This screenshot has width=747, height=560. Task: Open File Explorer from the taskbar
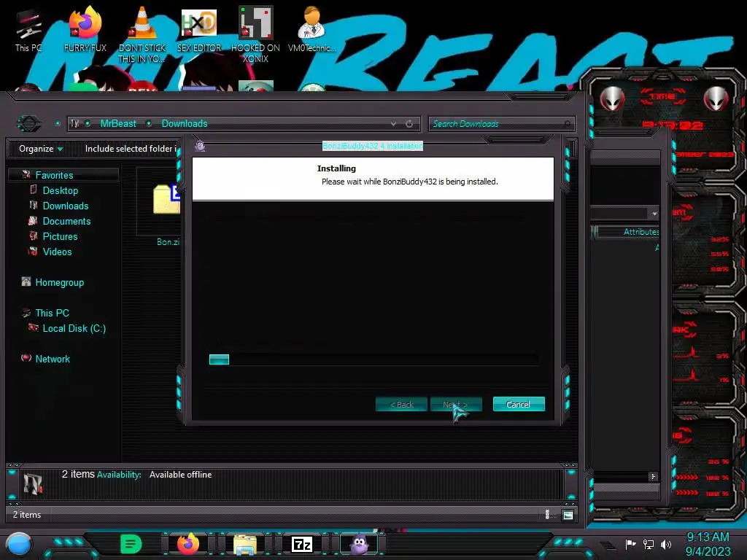(x=245, y=544)
